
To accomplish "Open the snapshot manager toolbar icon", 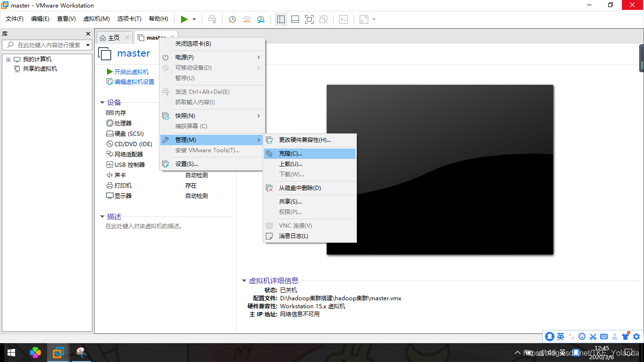I will coord(261,19).
